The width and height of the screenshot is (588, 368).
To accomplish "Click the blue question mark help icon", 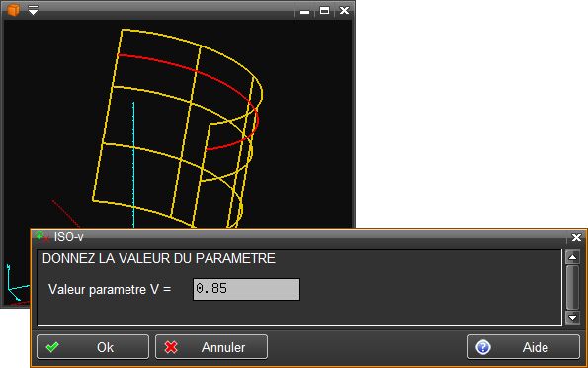I will click(483, 347).
